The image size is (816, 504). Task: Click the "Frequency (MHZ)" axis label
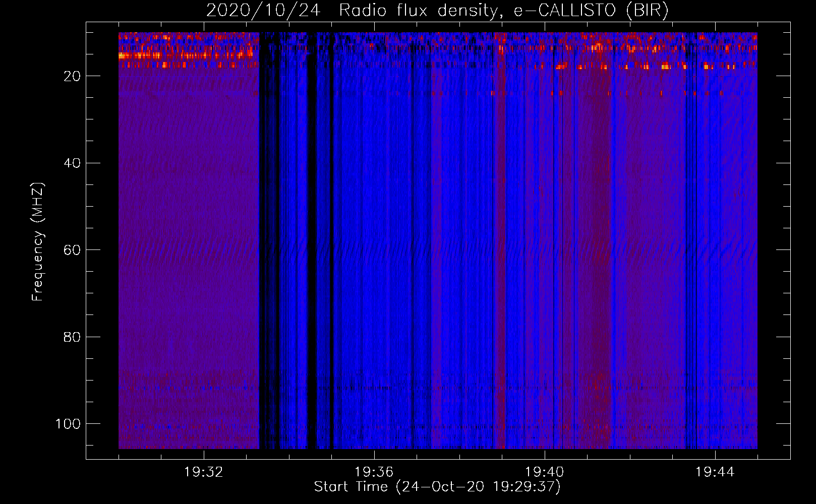tap(38, 242)
